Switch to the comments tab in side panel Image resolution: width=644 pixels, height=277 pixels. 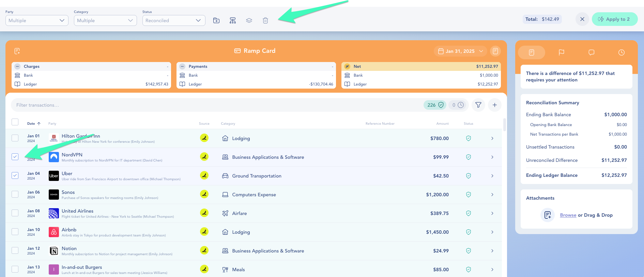(592, 52)
